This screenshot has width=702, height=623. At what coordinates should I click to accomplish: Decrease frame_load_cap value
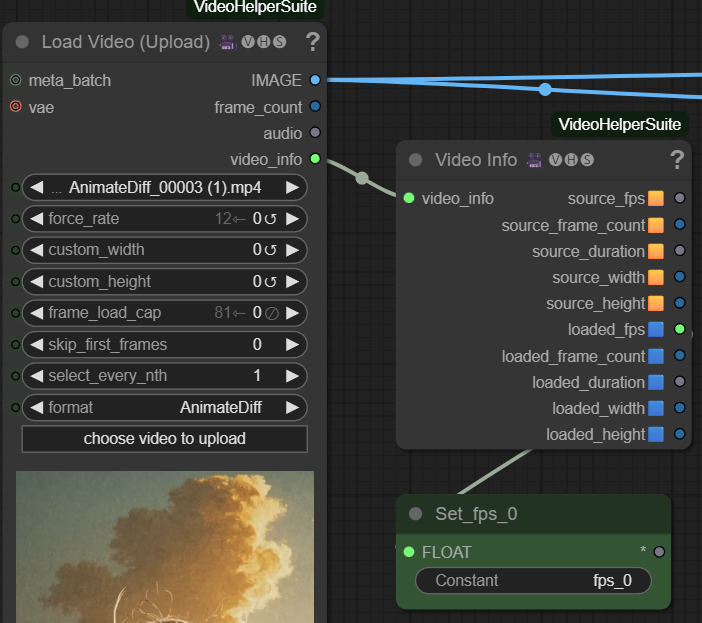tap(37, 313)
